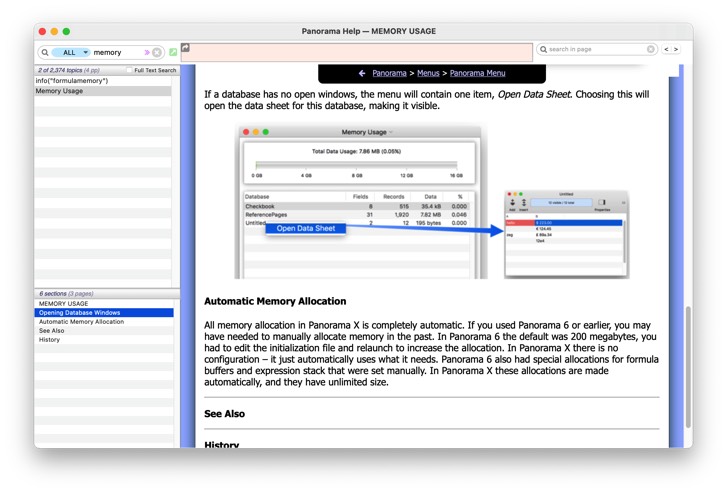
Task: Go to previous in-page search match
Action: pos(667,49)
